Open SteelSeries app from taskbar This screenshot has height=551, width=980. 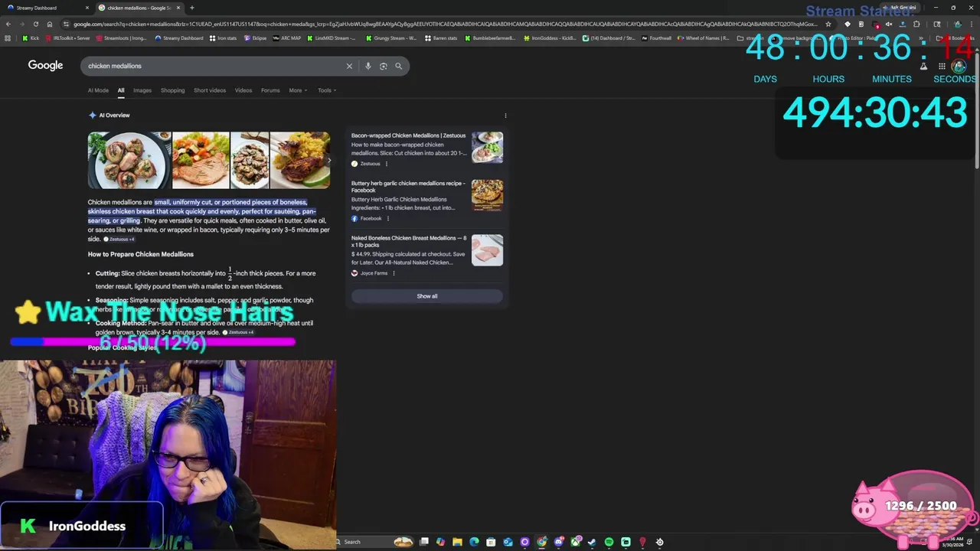pos(660,542)
